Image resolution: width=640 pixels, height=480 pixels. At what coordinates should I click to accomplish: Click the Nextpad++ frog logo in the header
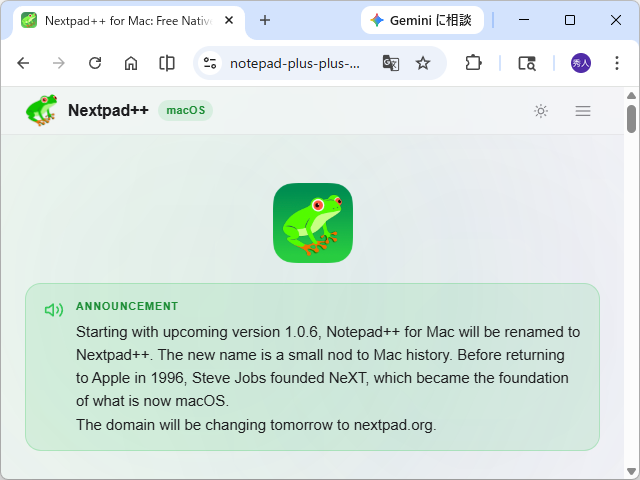coord(42,110)
